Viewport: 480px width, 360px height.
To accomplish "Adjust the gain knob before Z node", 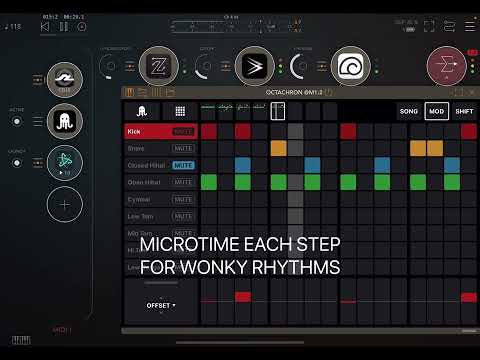I will [109, 66].
